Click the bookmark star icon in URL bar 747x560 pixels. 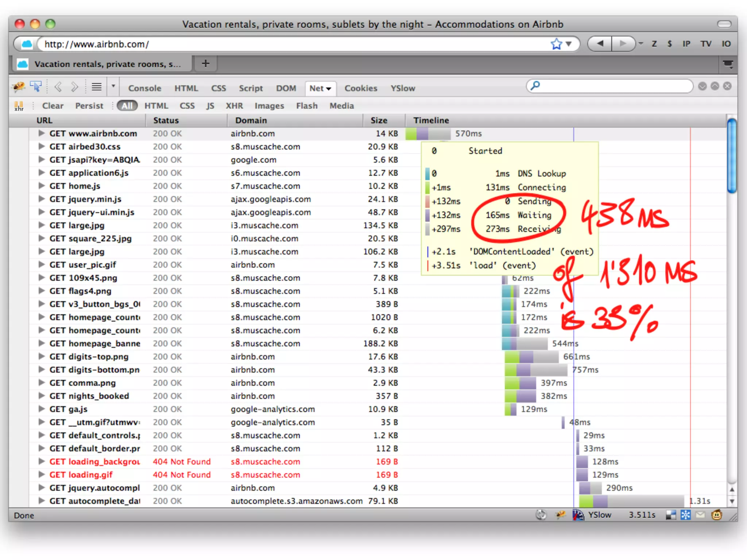pyautogui.click(x=556, y=44)
